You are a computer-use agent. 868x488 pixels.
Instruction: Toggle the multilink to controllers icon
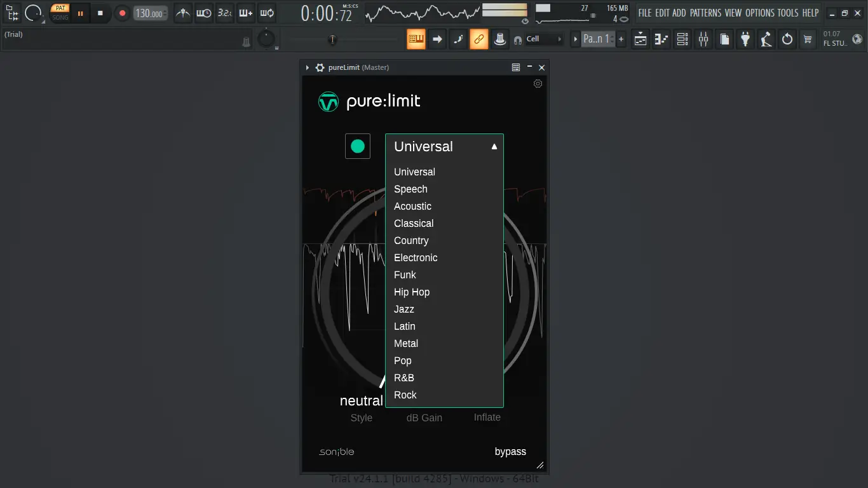(479, 39)
